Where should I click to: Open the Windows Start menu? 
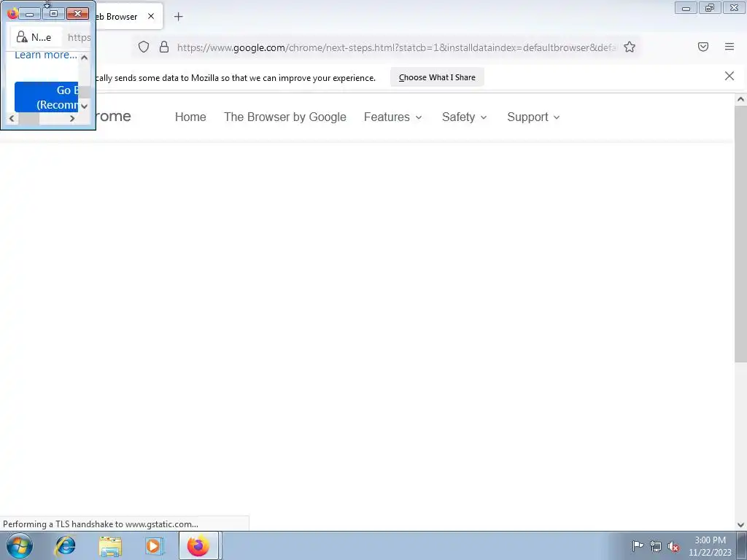click(x=20, y=545)
